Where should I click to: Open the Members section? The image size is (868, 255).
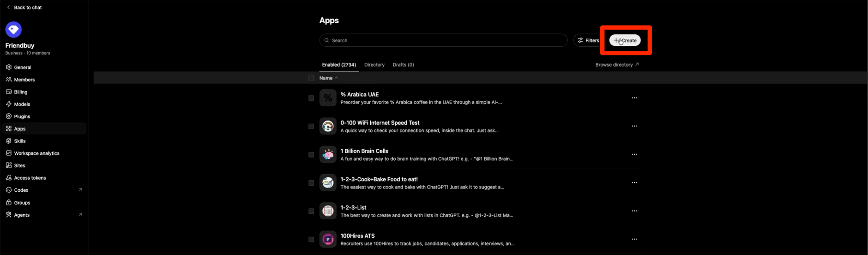pos(44,80)
